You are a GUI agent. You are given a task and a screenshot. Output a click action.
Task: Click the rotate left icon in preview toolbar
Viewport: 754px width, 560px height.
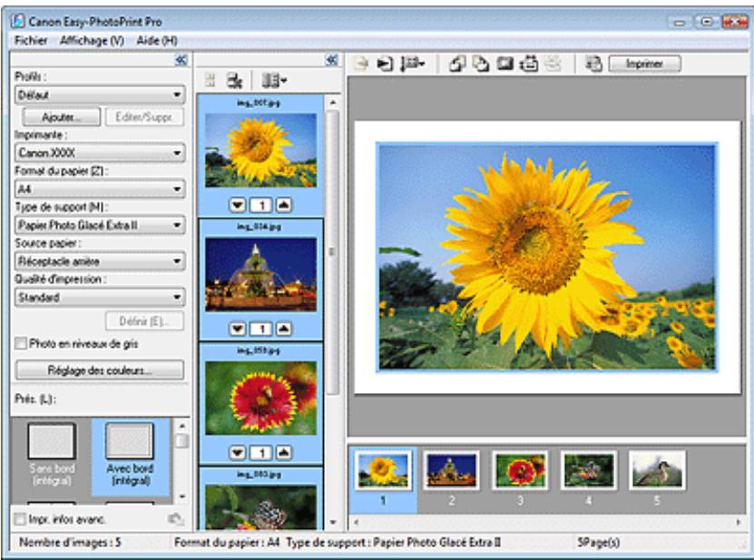(x=456, y=64)
